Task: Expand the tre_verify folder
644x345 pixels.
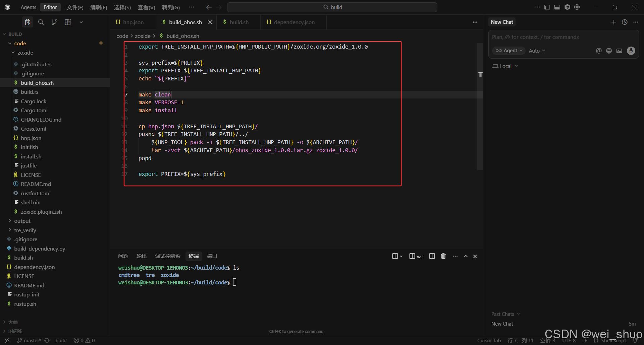Action: point(25,230)
